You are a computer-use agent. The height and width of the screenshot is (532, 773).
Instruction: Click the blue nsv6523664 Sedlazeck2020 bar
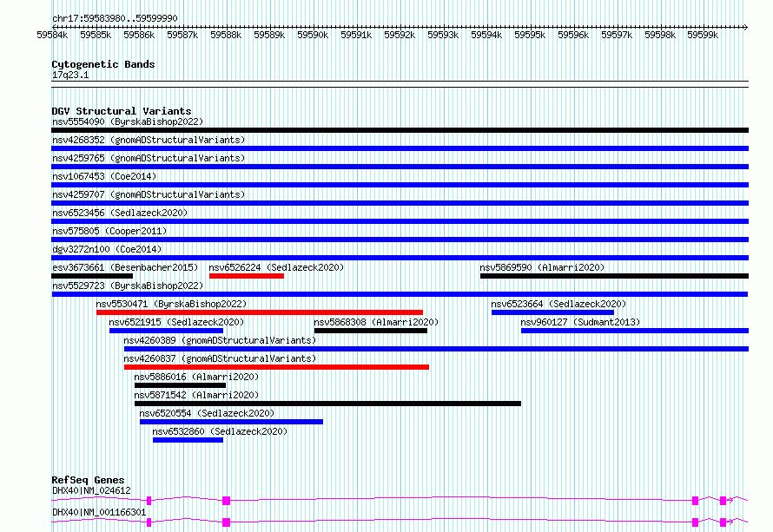click(552, 312)
